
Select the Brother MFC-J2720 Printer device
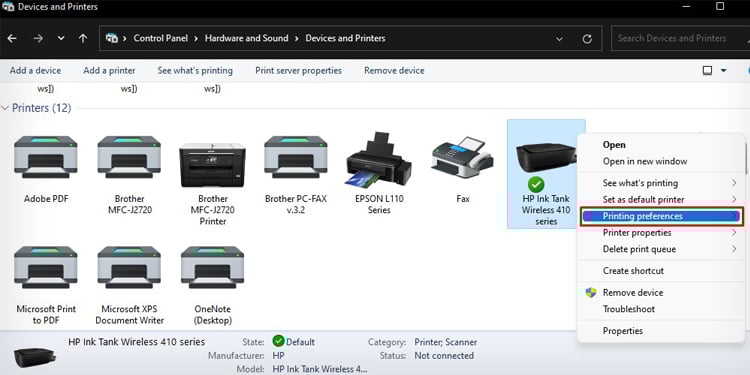point(212,165)
